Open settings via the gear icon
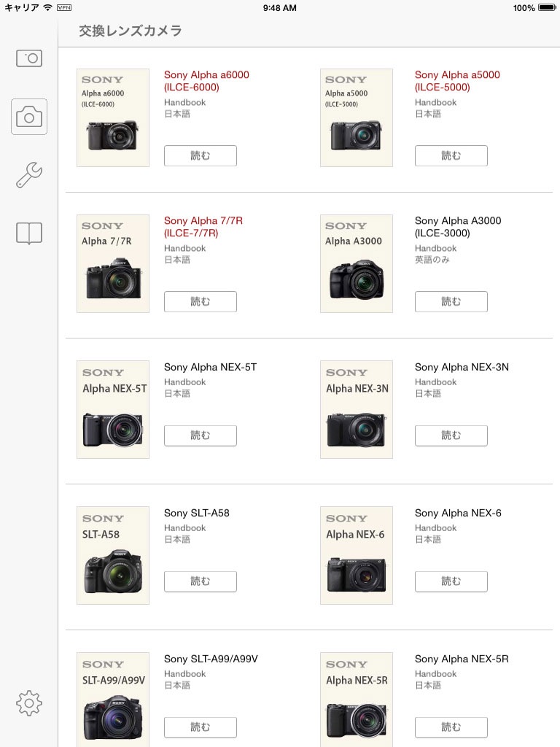 pyautogui.click(x=29, y=703)
